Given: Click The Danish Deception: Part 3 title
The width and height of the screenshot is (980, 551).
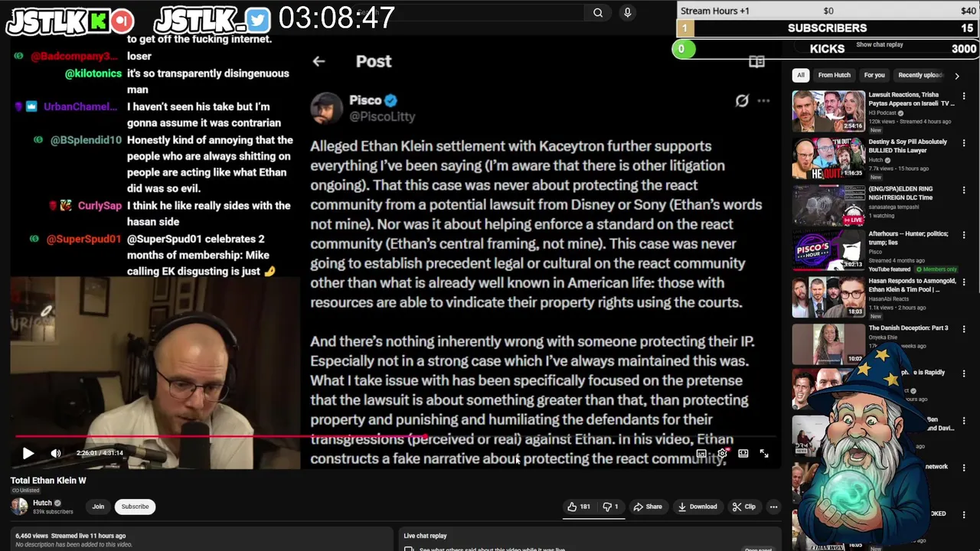Looking at the screenshot, I should point(908,328).
